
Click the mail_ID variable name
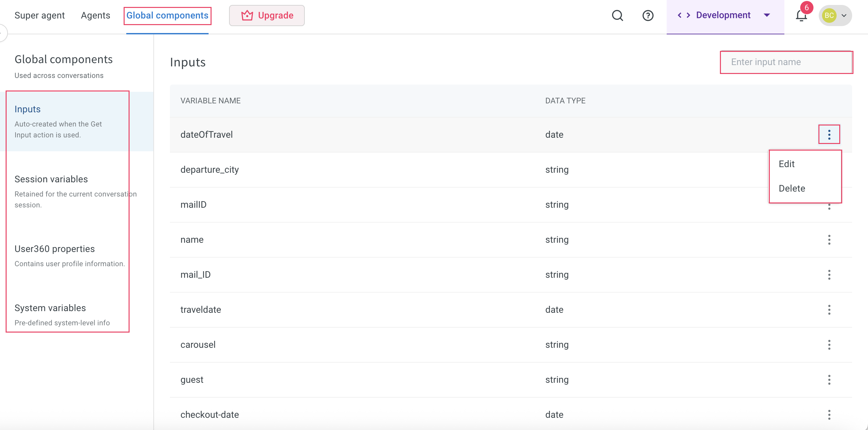coord(195,275)
